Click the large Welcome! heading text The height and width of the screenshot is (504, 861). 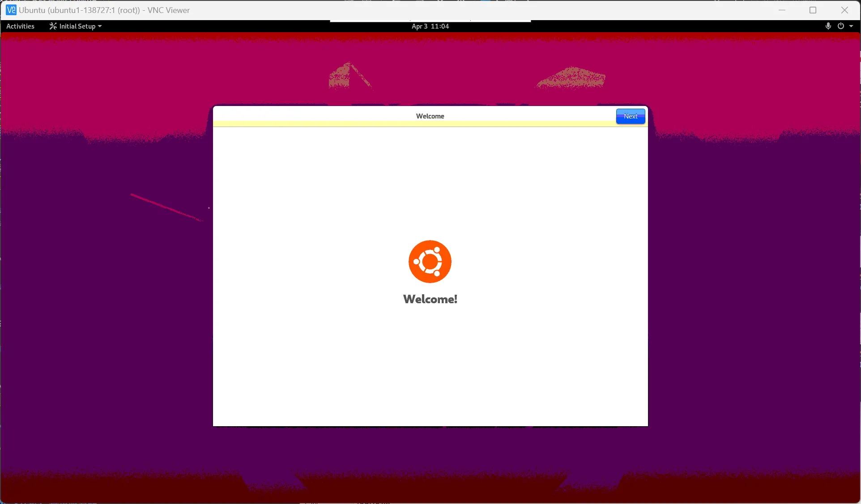point(430,299)
